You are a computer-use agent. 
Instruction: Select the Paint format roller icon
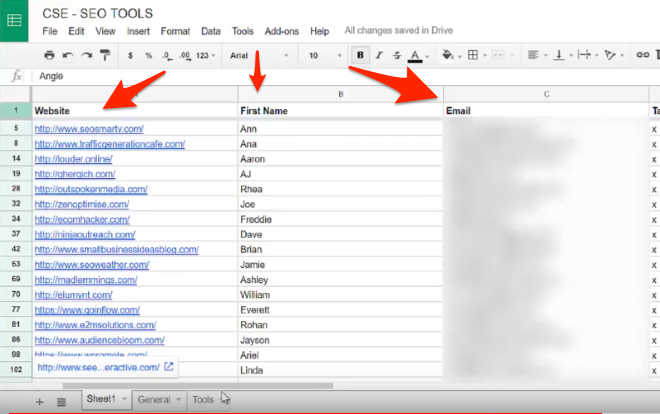(x=105, y=55)
